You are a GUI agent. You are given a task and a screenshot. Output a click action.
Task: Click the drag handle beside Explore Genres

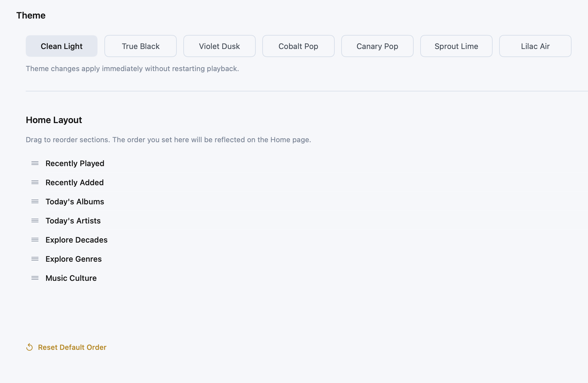[35, 259]
